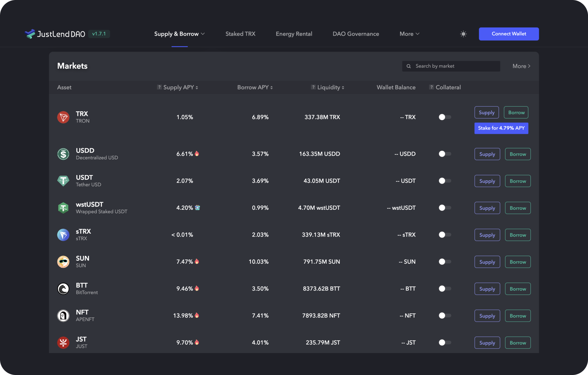The width and height of the screenshot is (588, 375).
Task: Click the TRX token icon
Action: coord(63,117)
